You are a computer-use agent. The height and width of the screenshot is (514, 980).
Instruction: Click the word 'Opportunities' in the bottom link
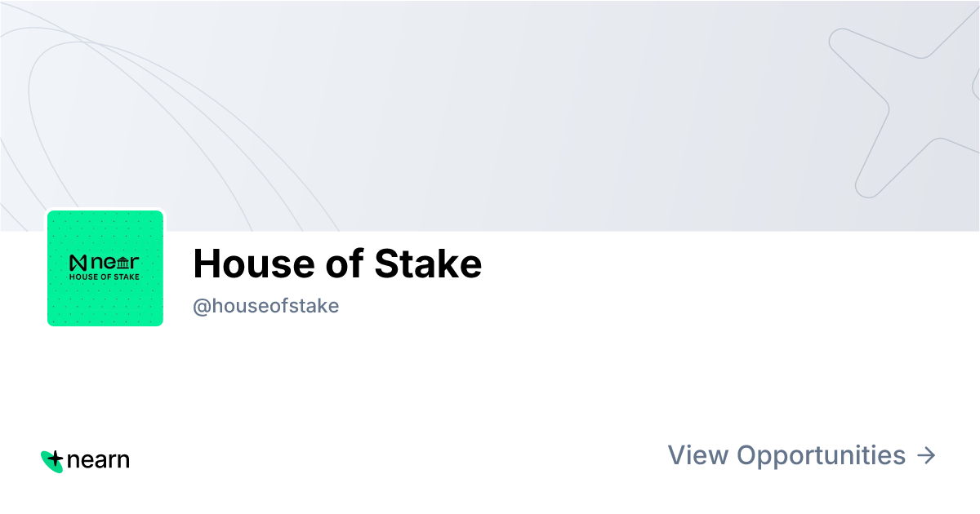tap(822, 455)
